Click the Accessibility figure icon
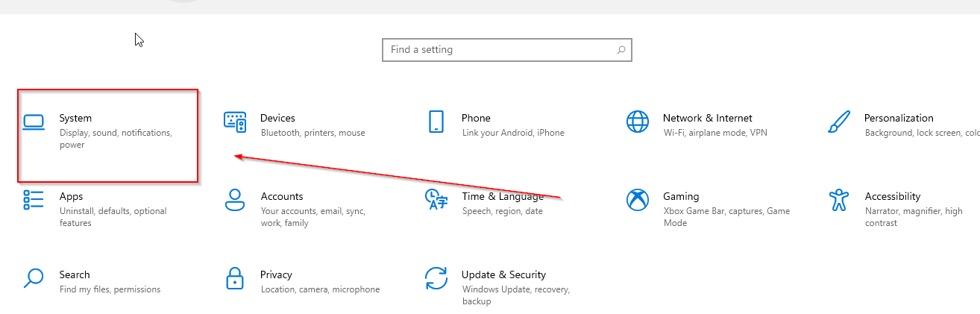Screen dimensions: 980x314 (839, 200)
